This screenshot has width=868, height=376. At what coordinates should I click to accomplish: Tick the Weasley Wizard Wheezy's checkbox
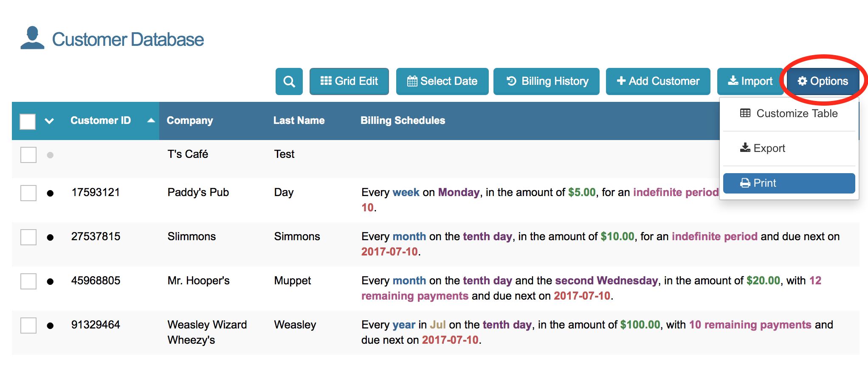tap(28, 325)
